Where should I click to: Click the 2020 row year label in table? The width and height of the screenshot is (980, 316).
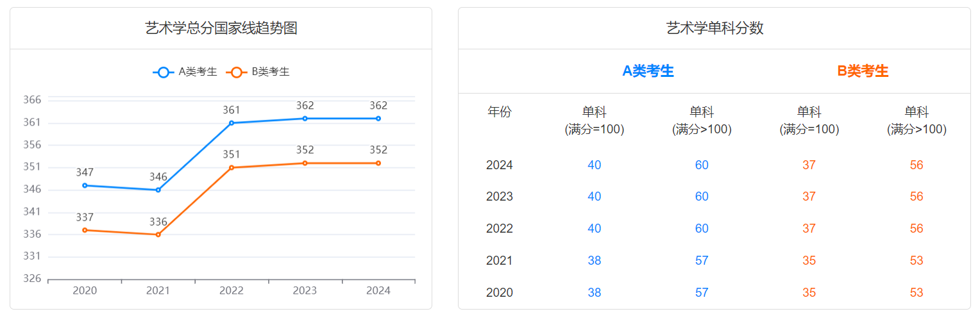pyautogui.click(x=500, y=293)
